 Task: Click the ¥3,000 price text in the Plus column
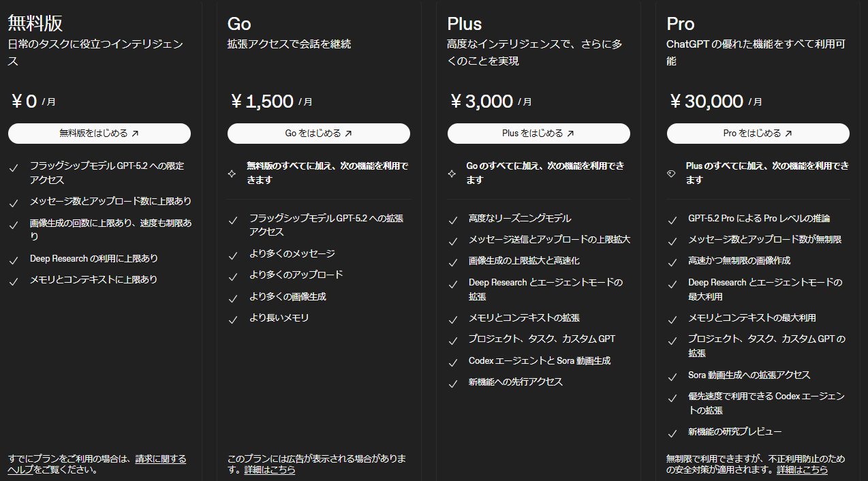[481, 99]
